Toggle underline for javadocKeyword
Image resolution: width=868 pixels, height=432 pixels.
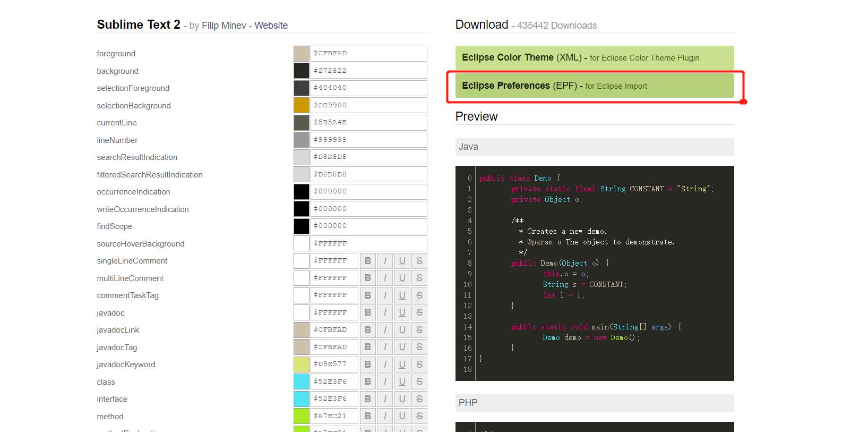coord(402,365)
